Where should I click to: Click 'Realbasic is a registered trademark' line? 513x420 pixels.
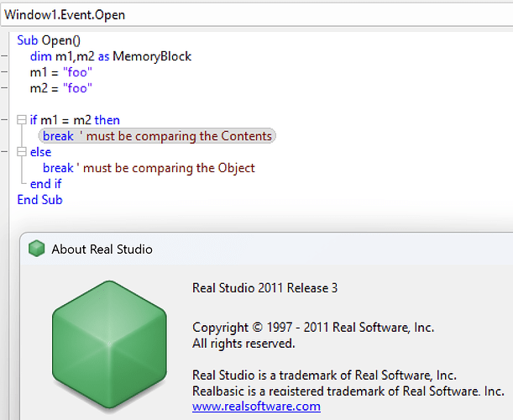[348, 391]
